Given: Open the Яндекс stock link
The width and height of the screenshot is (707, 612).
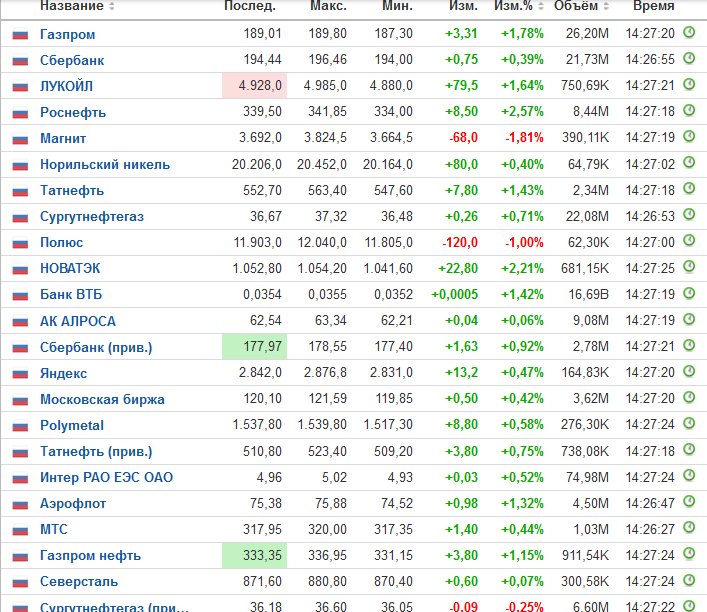Looking at the screenshot, I should coord(64,373).
